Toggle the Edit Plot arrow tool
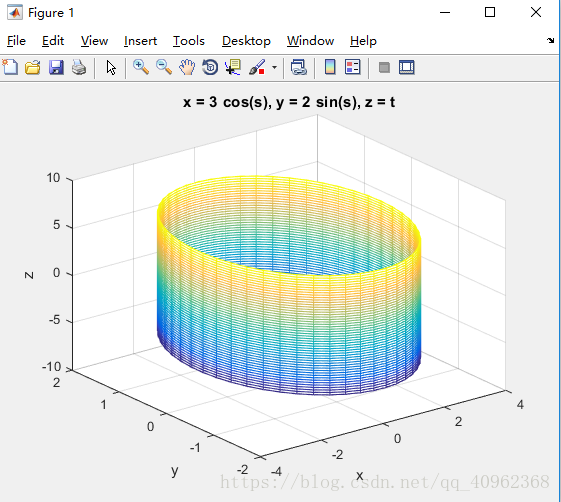Image resolution: width=561 pixels, height=502 pixels. pyautogui.click(x=111, y=67)
